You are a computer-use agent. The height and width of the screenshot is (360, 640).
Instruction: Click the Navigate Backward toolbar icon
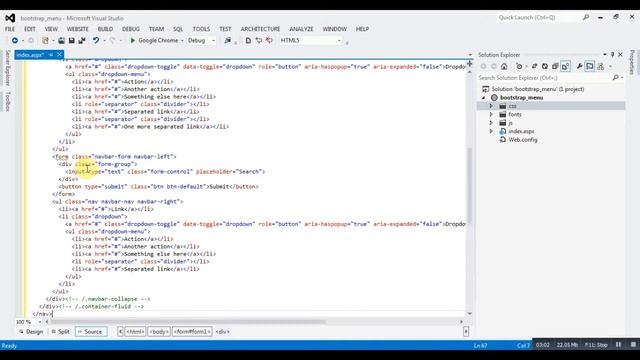point(15,40)
